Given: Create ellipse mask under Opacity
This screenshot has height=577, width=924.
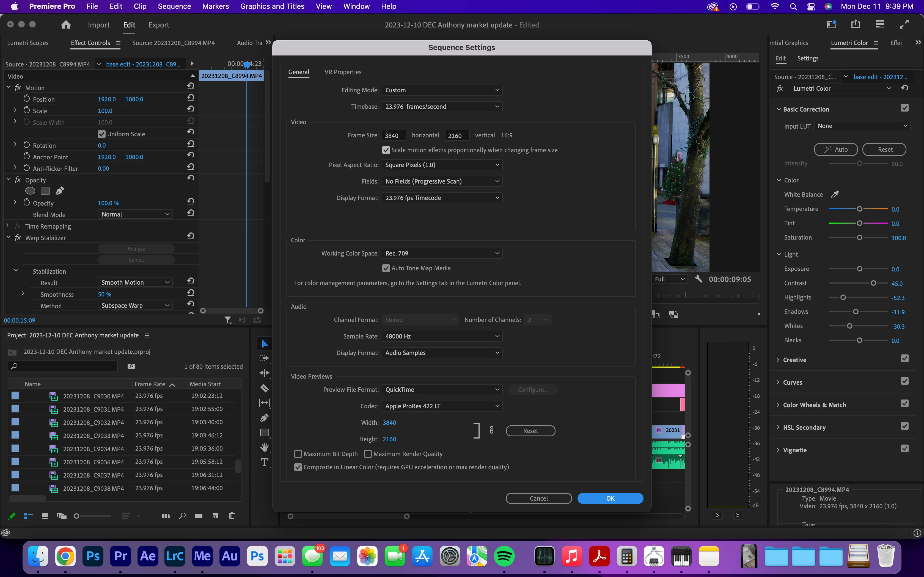Looking at the screenshot, I should 30,191.
